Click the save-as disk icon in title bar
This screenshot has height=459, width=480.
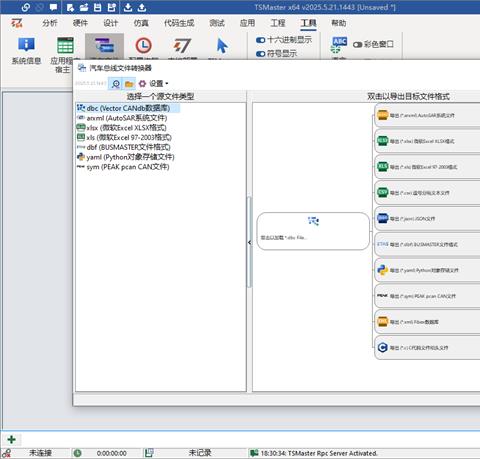click(x=112, y=7)
